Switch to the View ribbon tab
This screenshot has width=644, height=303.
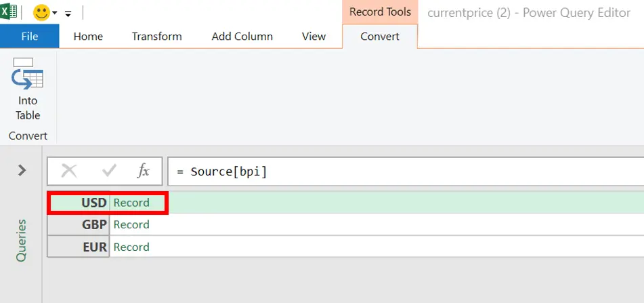point(314,36)
